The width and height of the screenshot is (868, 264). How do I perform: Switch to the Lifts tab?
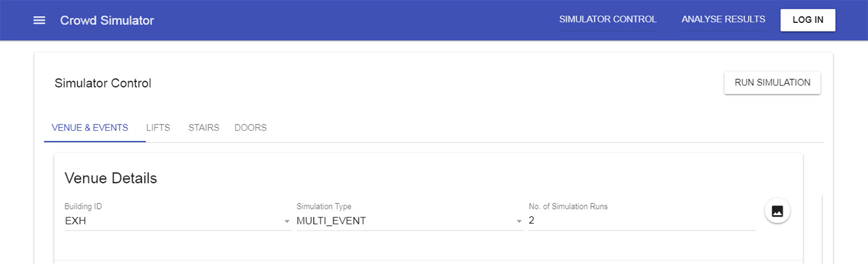coord(158,128)
